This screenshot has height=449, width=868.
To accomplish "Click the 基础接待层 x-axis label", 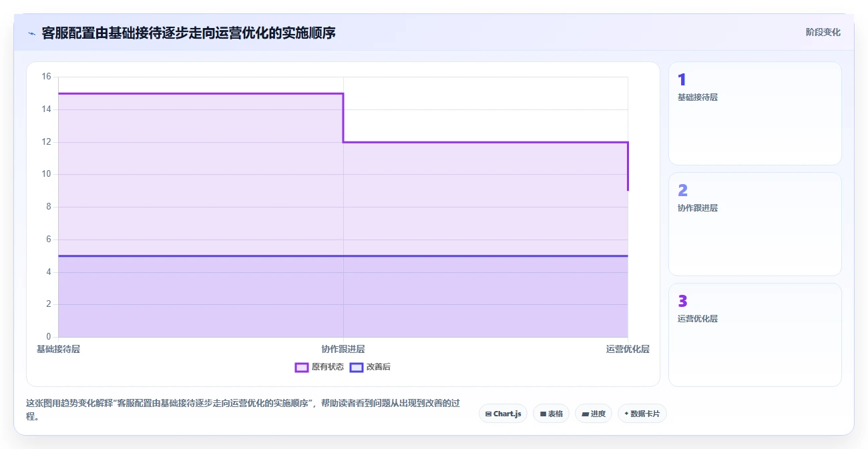I will point(58,349).
